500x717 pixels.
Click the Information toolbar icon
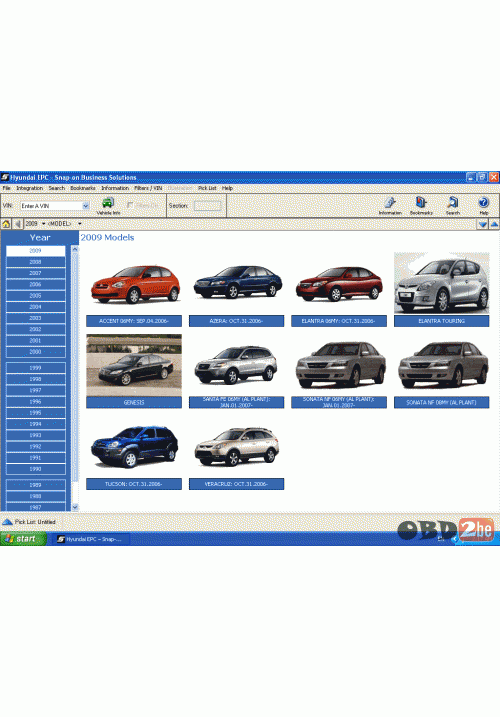pos(390,206)
